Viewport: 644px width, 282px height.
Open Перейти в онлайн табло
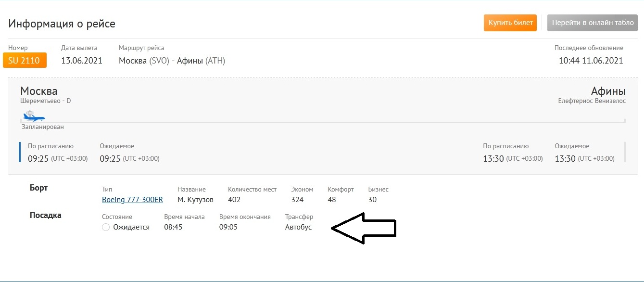click(x=593, y=23)
